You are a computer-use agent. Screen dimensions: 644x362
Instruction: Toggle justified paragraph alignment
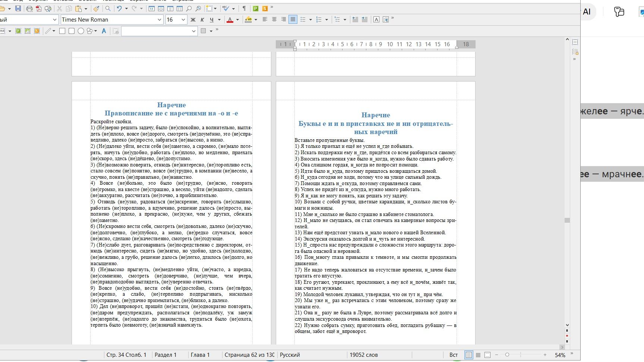coord(293,20)
